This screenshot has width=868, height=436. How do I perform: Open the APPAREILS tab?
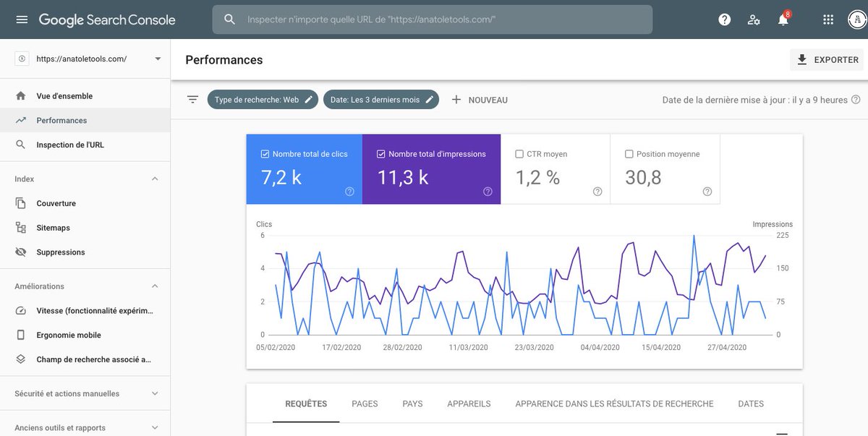[x=469, y=403]
